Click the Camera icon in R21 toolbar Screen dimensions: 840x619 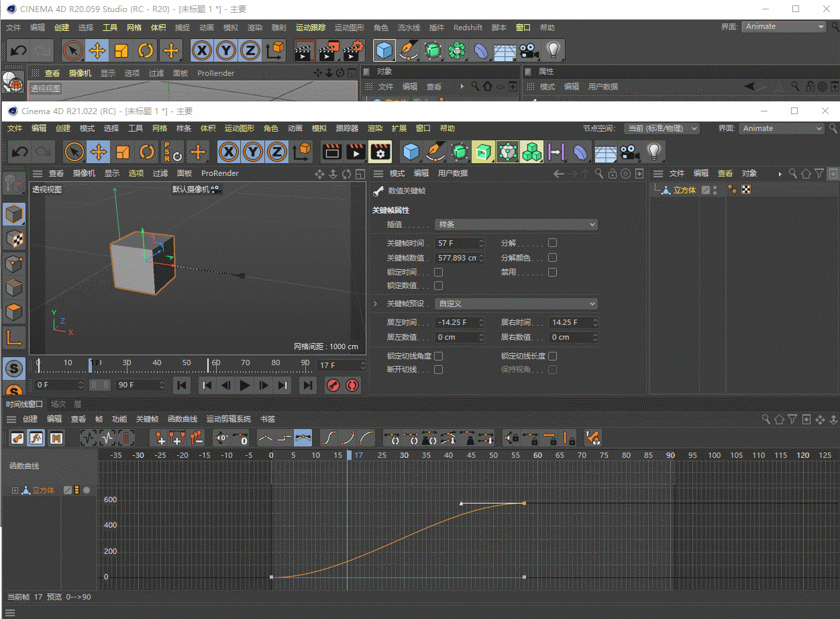[x=629, y=152]
